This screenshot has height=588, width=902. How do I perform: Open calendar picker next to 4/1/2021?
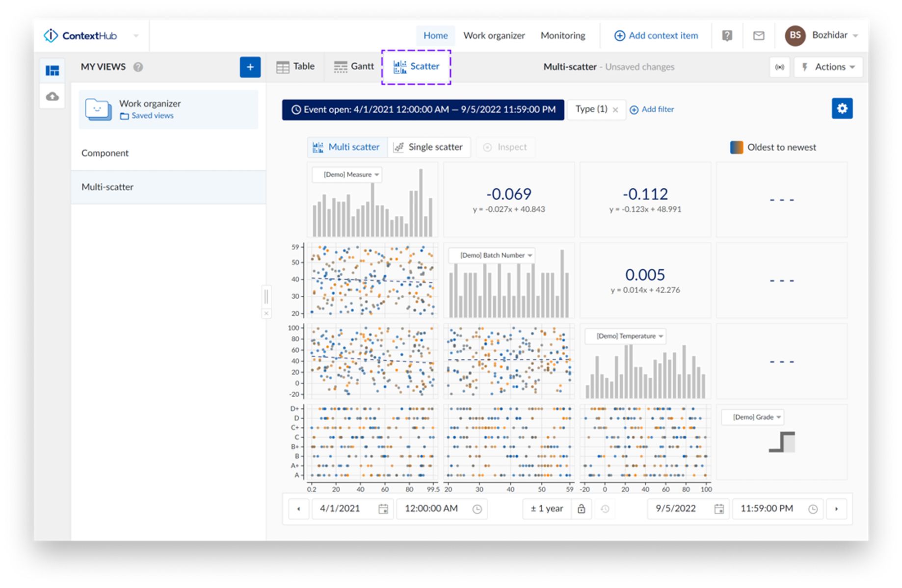[x=383, y=509]
